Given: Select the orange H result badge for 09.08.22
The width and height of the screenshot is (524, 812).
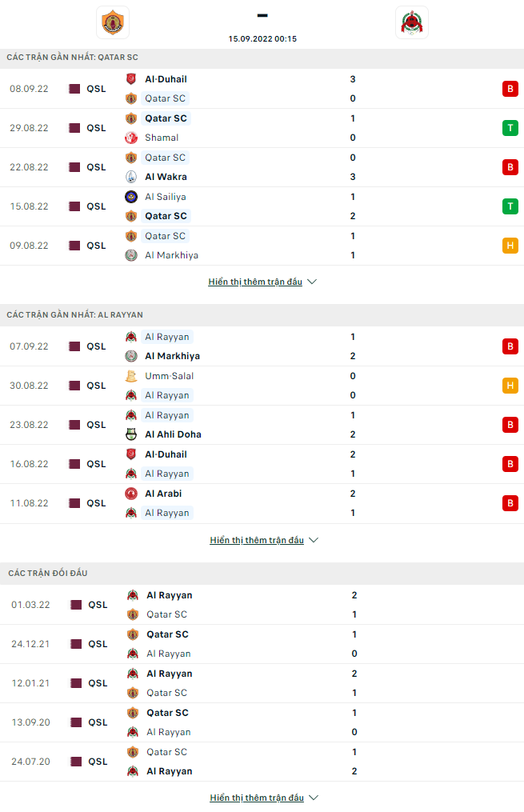Looking at the screenshot, I should 510,246.
